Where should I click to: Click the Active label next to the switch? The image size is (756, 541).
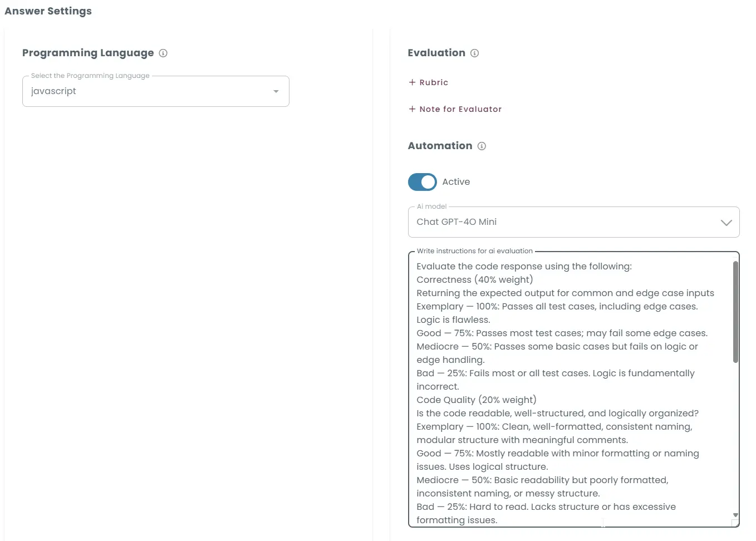456,182
